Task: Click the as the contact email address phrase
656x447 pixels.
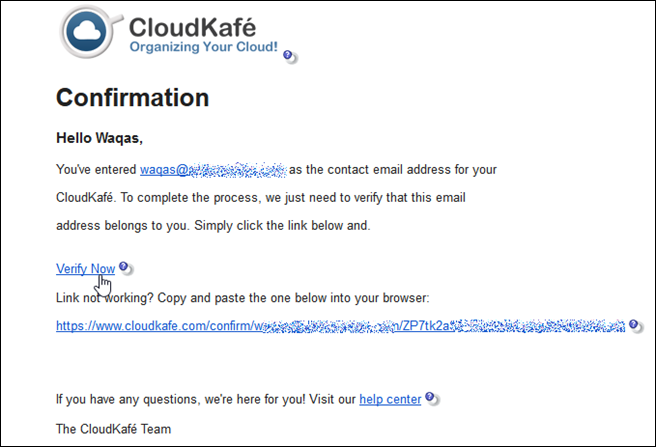Action: tap(393, 170)
